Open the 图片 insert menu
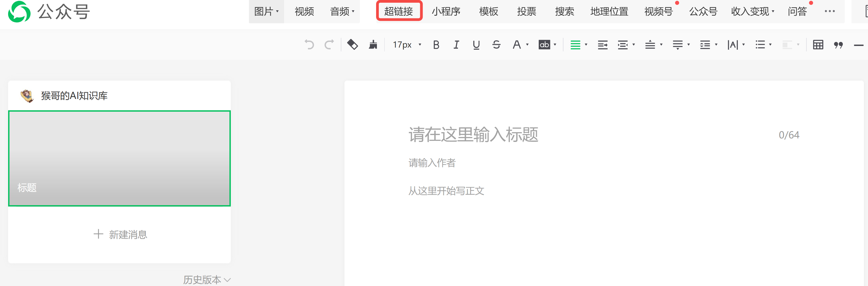The image size is (868, 286). [266, 11]
